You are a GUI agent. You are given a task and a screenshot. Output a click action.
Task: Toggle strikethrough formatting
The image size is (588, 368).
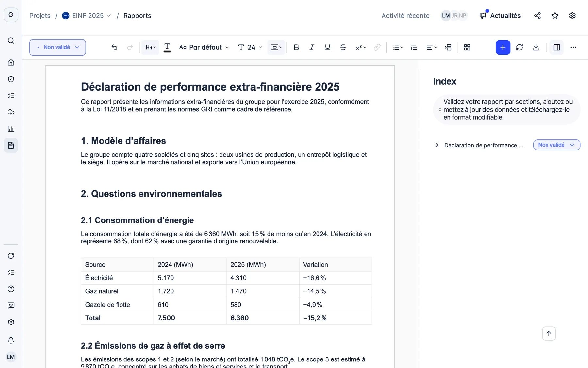point(343,47)
